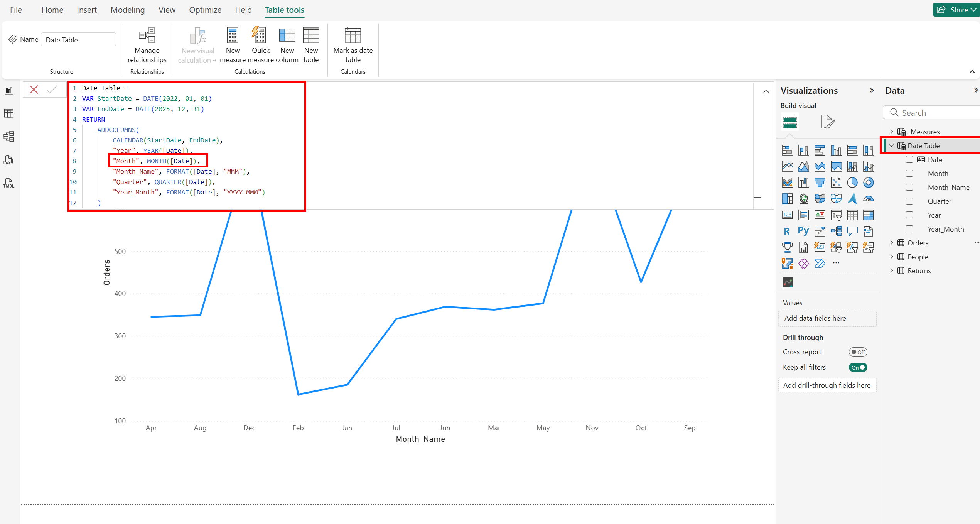Collapse the Visualizations pane

point(872,90)
